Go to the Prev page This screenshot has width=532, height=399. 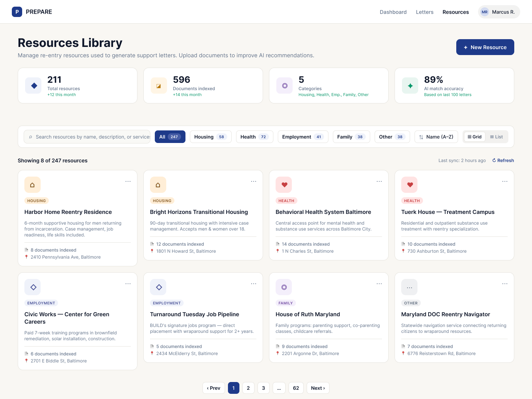214,388
